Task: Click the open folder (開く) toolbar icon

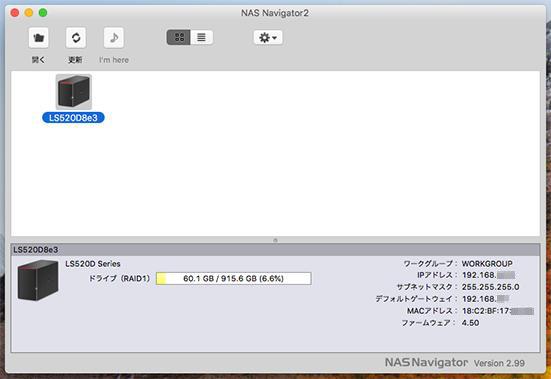Action: [x=38, y=38]
